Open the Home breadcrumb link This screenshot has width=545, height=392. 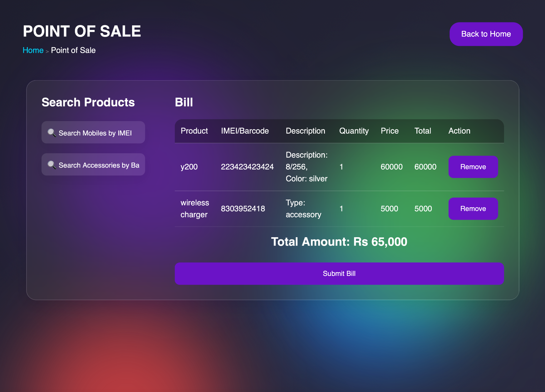click(x=33, y=50)
